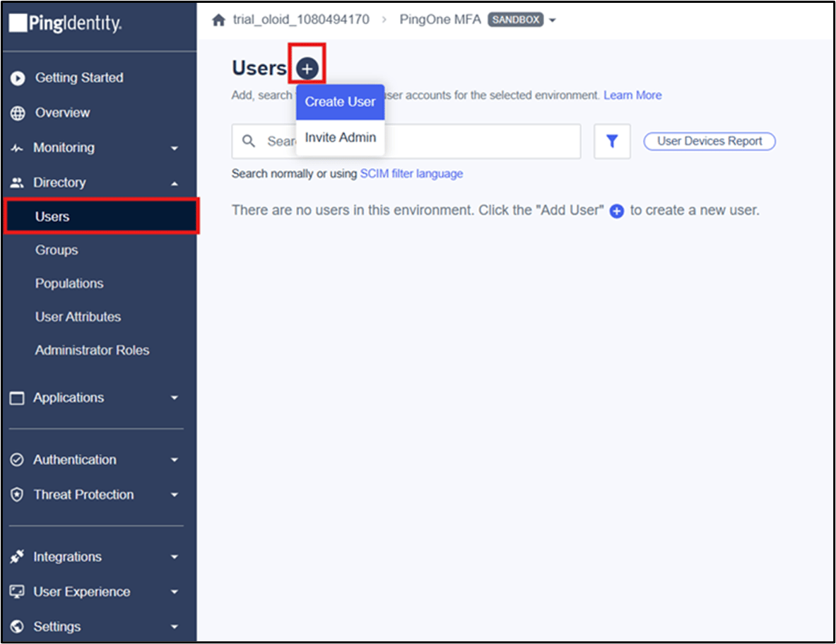This screenshot has width=836, height=644.
Task: Click the blue Add User plus icon
Action: tap(617, 211)
